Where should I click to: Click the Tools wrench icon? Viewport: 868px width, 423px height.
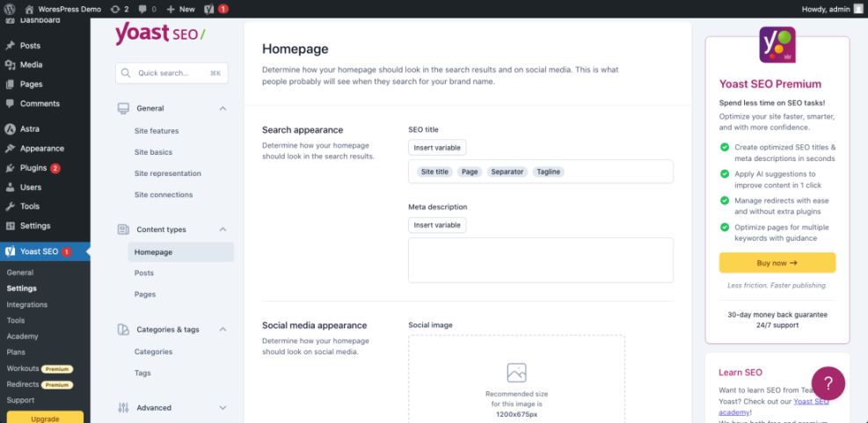click(10, 207)
